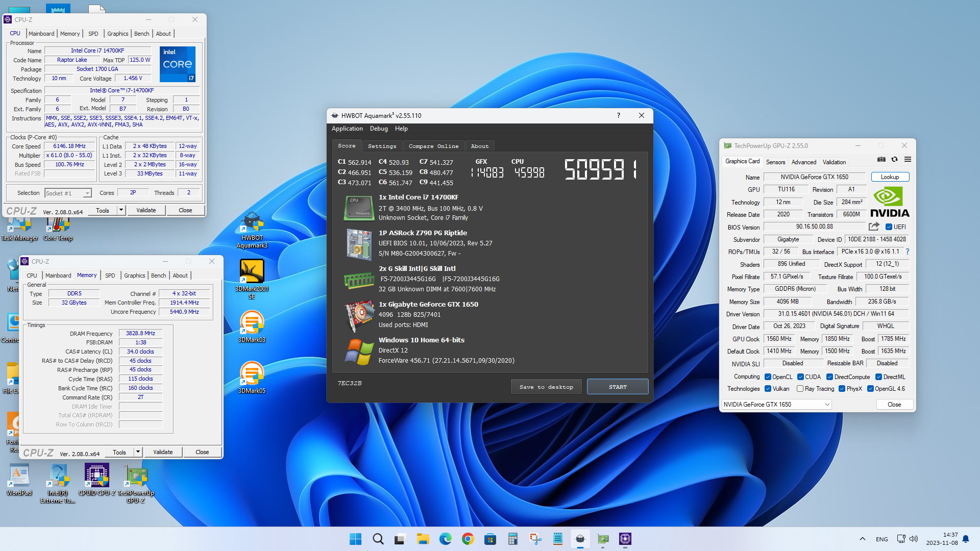Screen dimensions: 980x551
Task: Click Tools button in top CPU-Z
Action: point(103,210)
